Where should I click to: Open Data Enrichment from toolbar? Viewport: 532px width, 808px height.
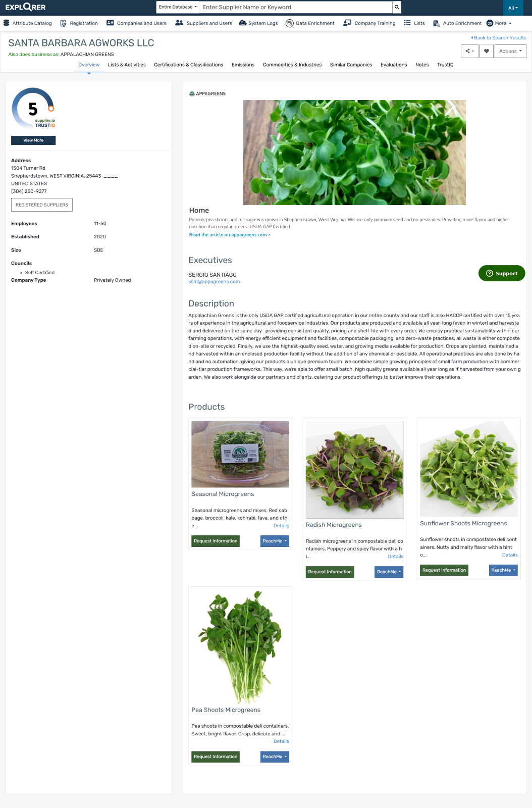[310, 23]
